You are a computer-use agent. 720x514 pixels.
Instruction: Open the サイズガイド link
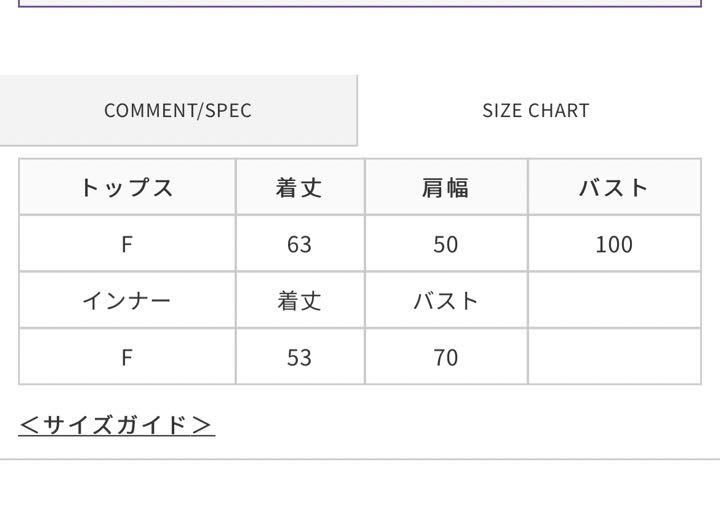(x=117, y=425)
